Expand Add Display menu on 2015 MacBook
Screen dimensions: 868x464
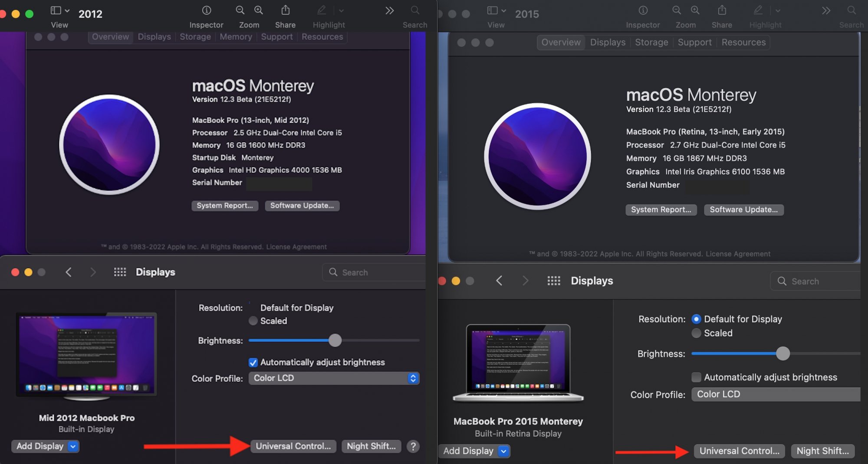coord(503,451)
